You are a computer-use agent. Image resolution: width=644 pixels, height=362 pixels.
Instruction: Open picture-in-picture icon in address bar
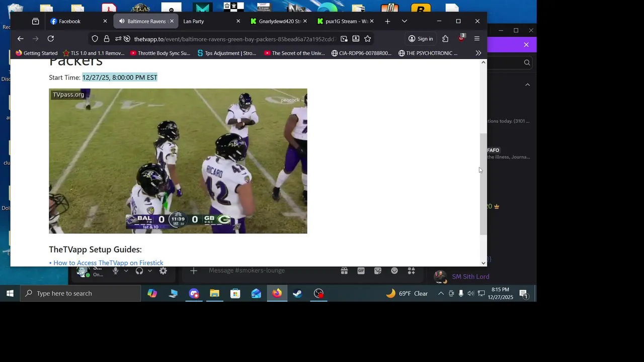pyautogui.click(x=344, y=39)
